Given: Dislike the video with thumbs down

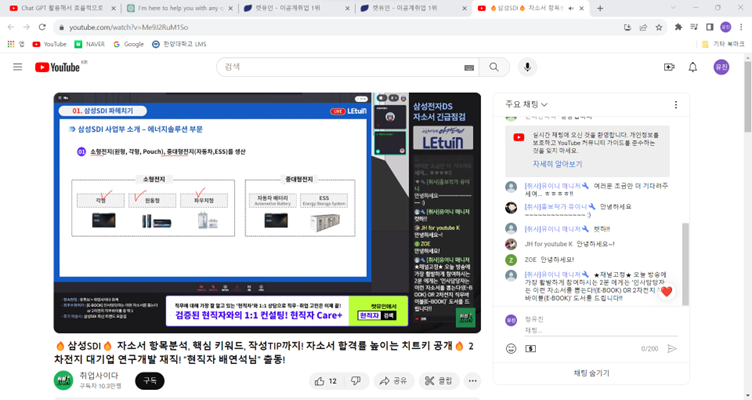Looking at the screenshot, I should coord(356,381).
